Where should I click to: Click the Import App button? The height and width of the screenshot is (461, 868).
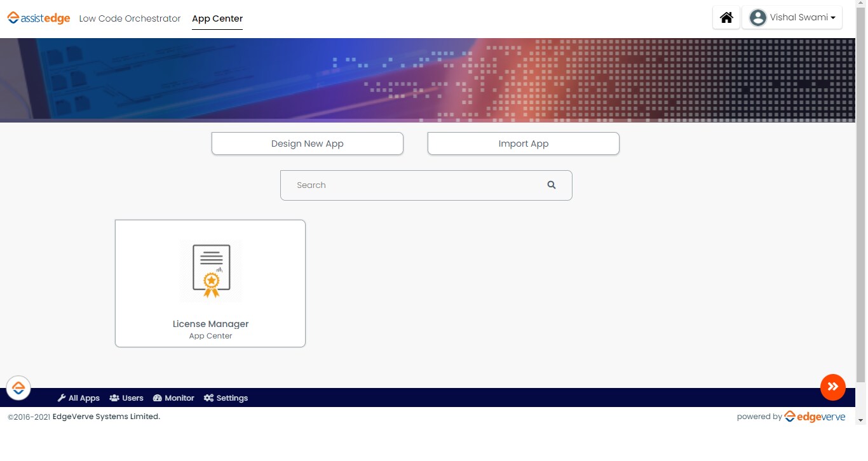tap(523, 144)
